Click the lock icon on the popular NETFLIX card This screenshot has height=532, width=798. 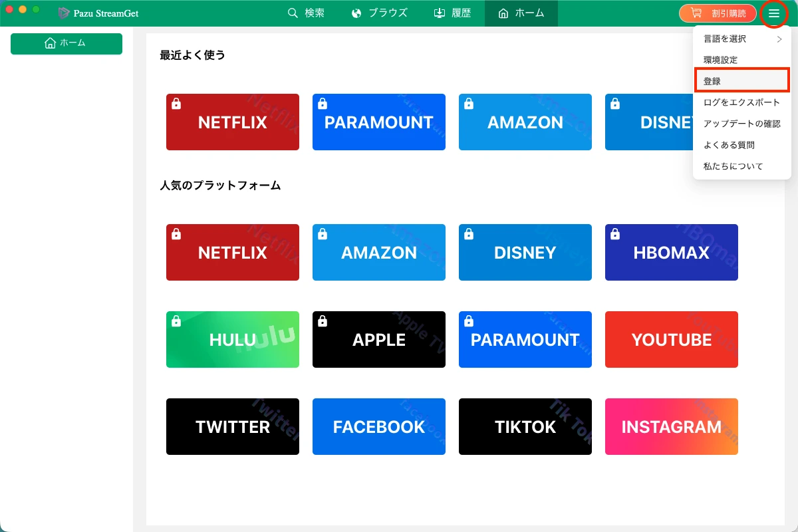[176, 234]
